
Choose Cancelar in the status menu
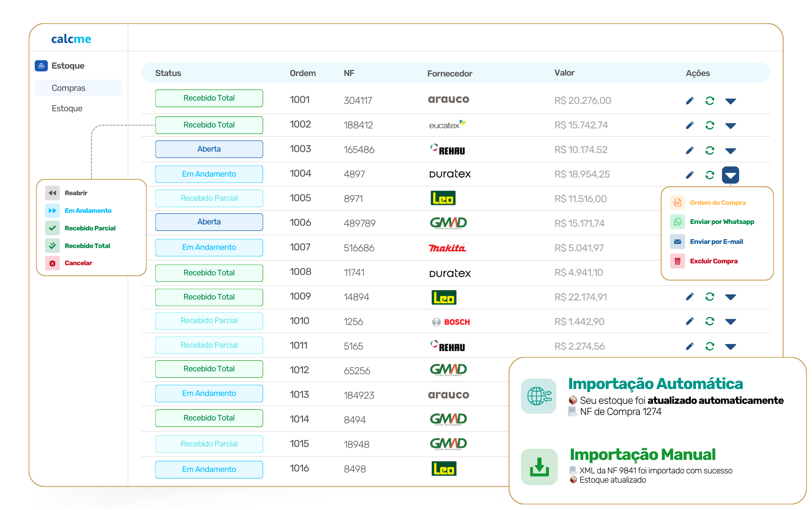click(x=78, y=263)
